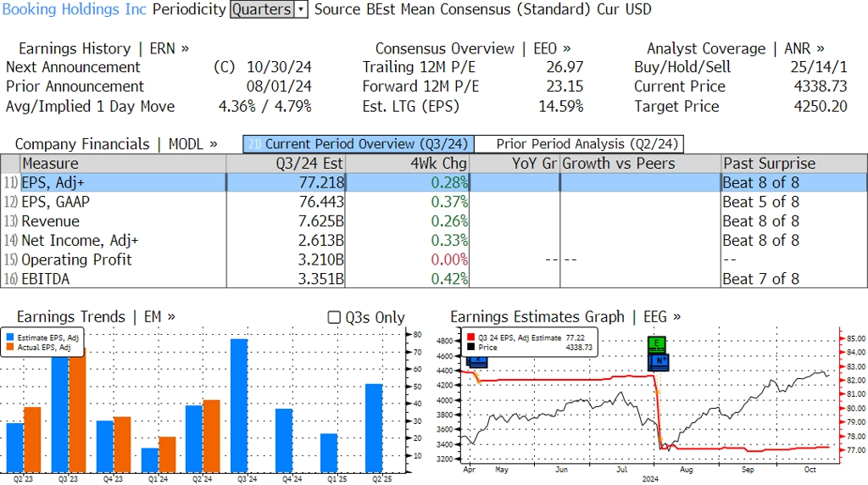Click the red Q3 24 EPS Estimate swatch
This screenshot has height=485, width=868.
tap(470, 337)
